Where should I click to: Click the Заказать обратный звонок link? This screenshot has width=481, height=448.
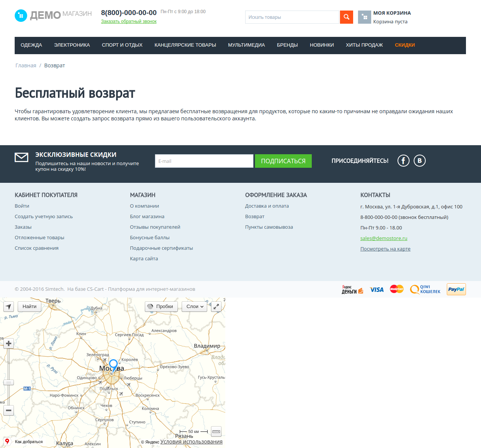tap(129, 21)
